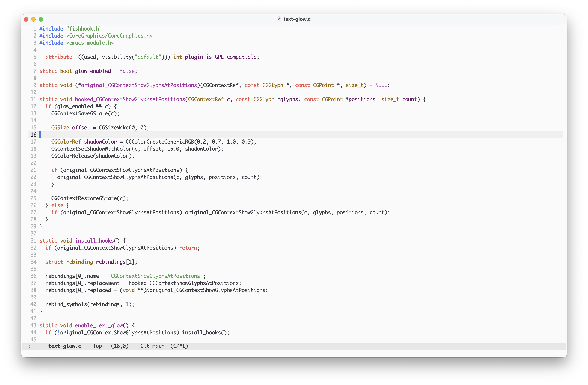The image size is (588, 385).
Task: Click the NULL constant on line 9
Action: [x=381, y=85]
